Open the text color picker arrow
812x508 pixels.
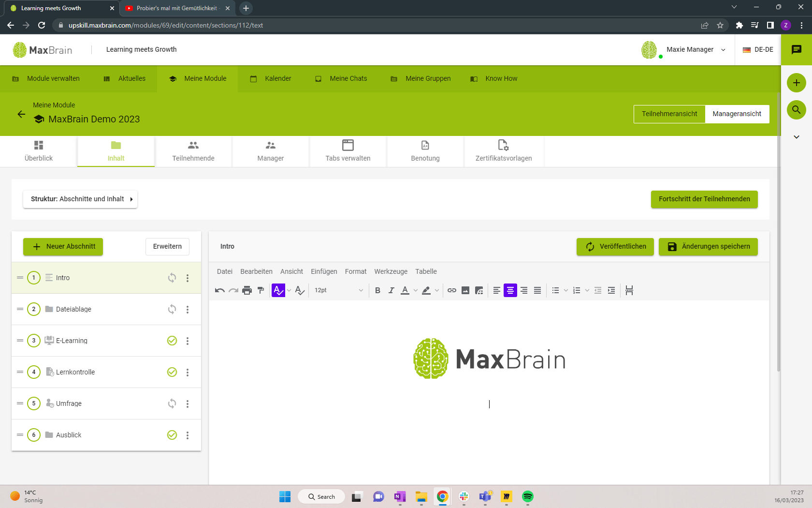416,290
